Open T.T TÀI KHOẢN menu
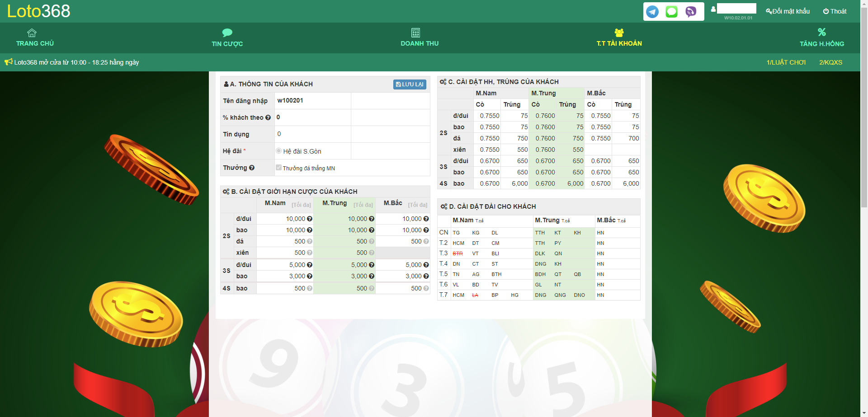The height and width of the screenshot is (417, 868). [619, 37]
